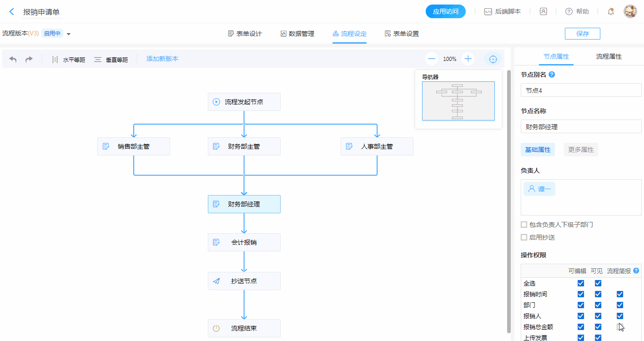Click the 节点名称 input field

point(581,127)
